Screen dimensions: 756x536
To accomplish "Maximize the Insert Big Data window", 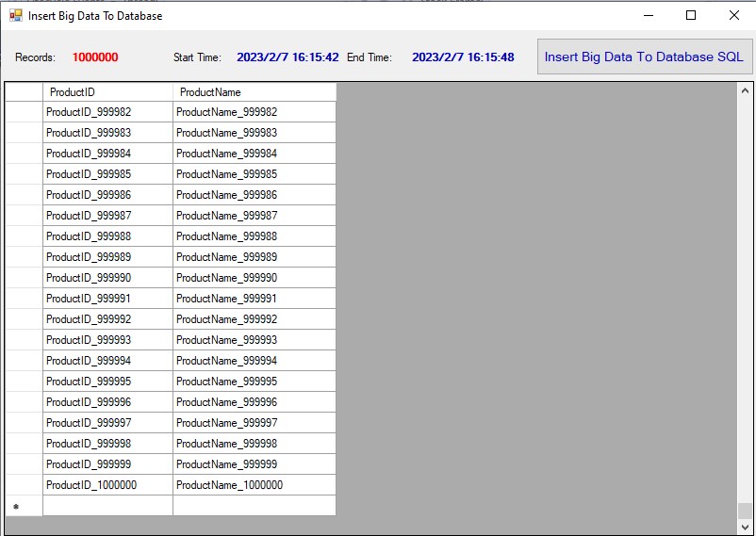I will [x=691, y=15].
